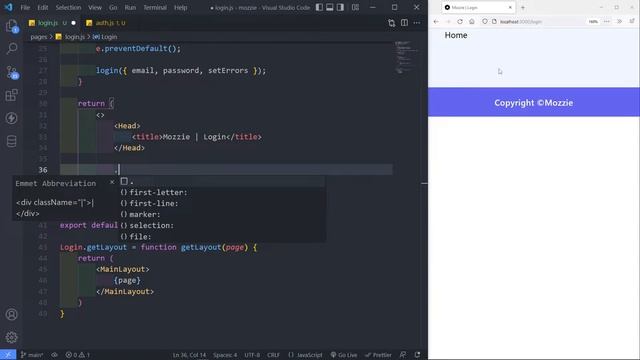Click the pages breadcrumb
The height and width of the screenshot is (360, 640).
pyautogui.click(x=39, y=37)
